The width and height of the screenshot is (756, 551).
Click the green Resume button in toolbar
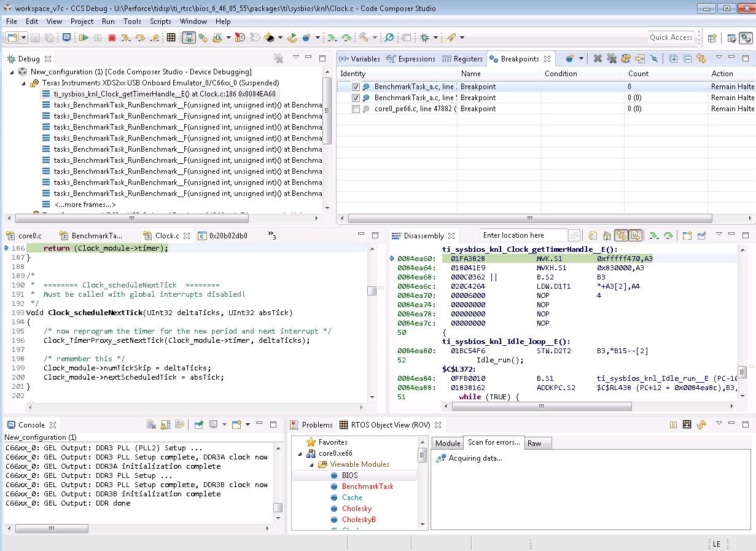tap(84, 37)
